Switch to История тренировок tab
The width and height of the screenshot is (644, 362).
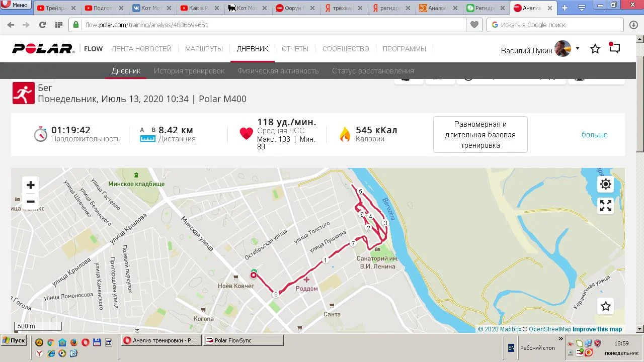click(x=189, y=71)
